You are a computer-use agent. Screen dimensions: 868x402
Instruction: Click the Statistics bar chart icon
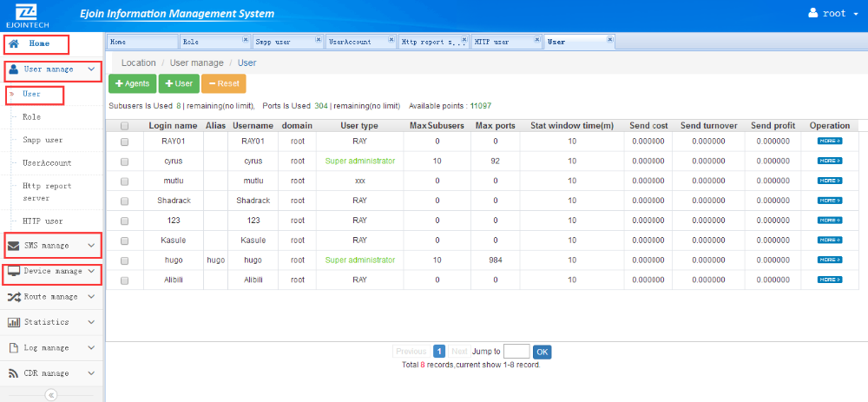[x=14, y=322]
